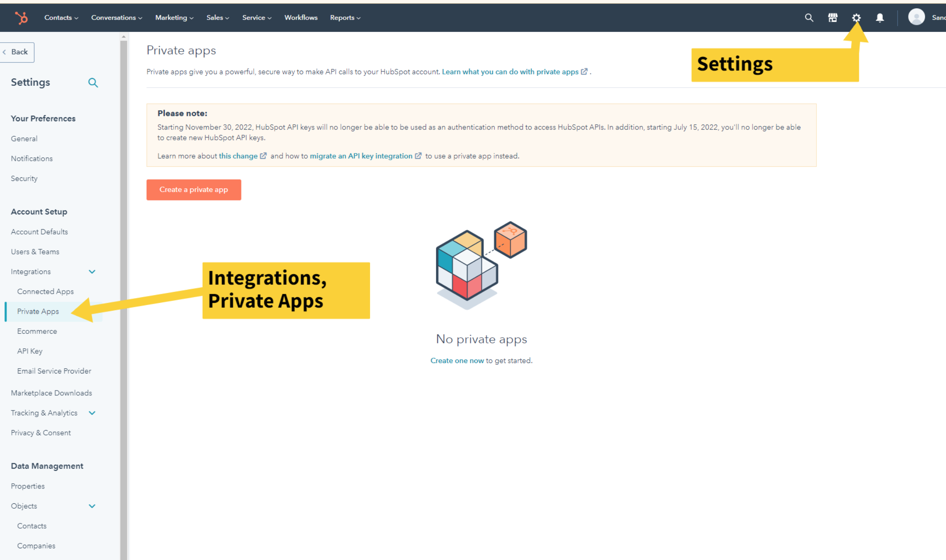The image size is (946, 560).
Task: Click the Settings gear icon
Action: tap(856, 18)
